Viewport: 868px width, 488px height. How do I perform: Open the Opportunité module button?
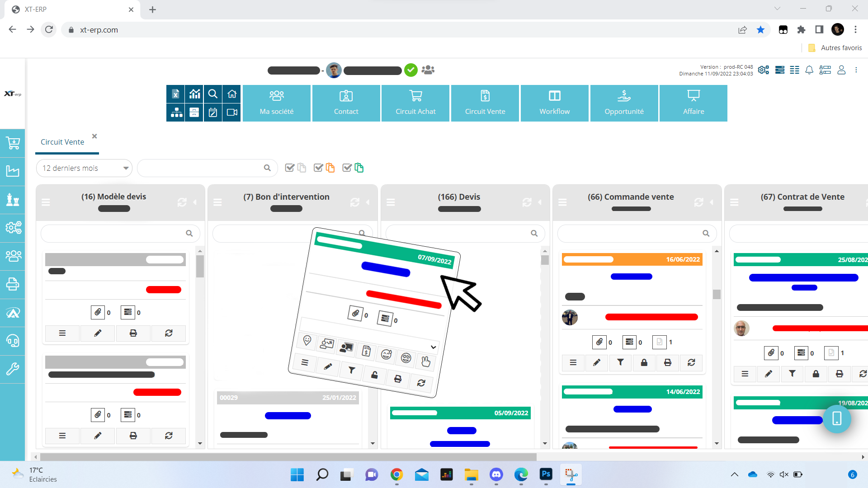pyautogui.click(x=624, y=103)
